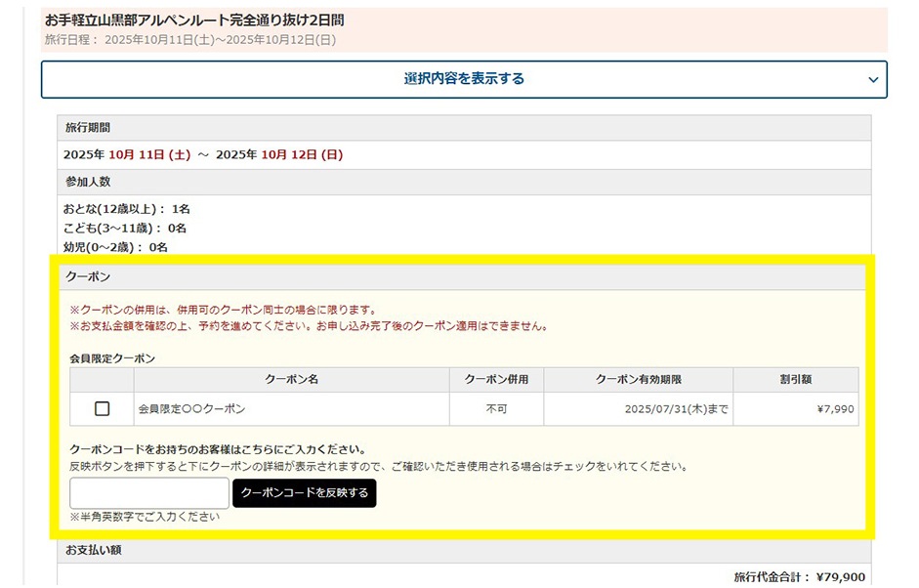Click the おとな(12歳以上): 1名 line
This screenshot has height=588, width=919.
tap(127, 209)
